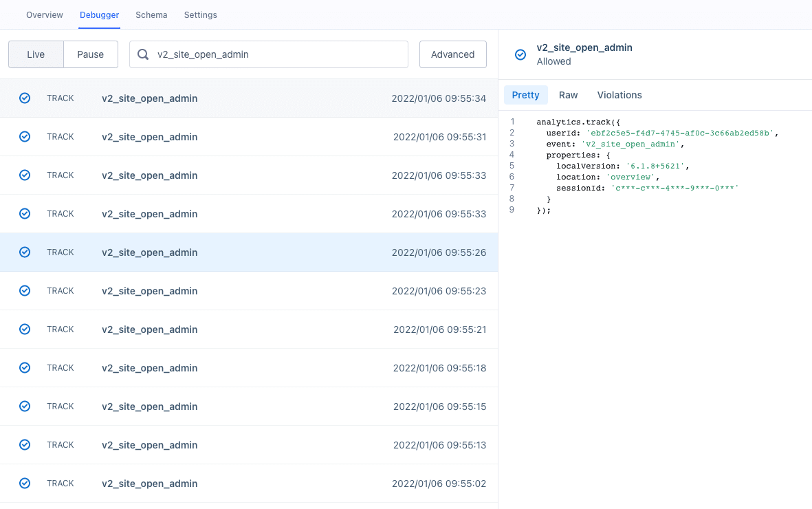Viewport: 812px width, 509px height.
Task: Open the Schema tab
Action: tap(151, 14)
